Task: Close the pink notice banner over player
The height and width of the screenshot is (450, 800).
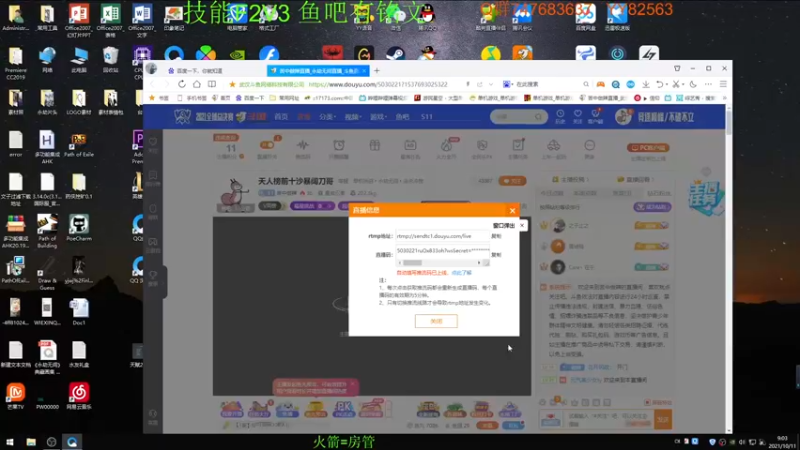Action: [x=353, y=384]
